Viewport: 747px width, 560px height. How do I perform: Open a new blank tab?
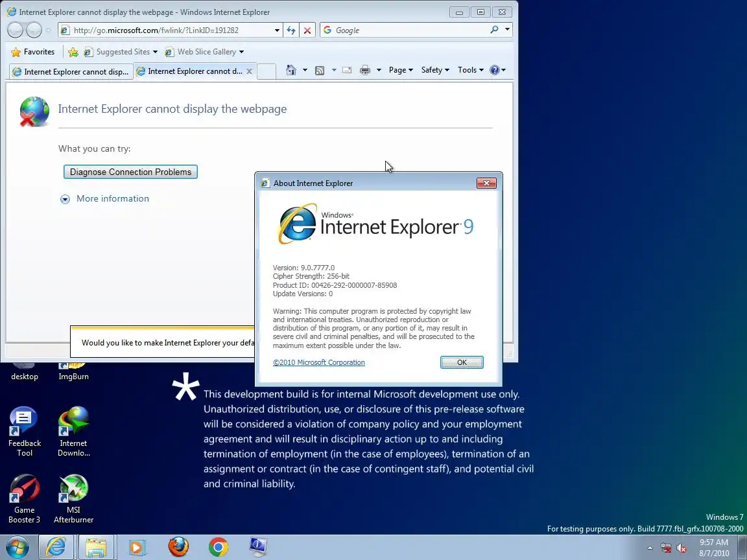point(267,71)
